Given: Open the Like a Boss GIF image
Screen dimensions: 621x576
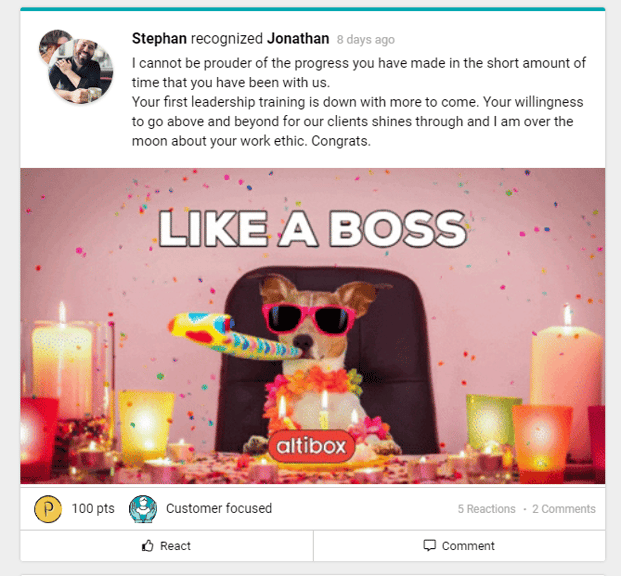Looking at the screenshot, I should [x=313, y=326].
